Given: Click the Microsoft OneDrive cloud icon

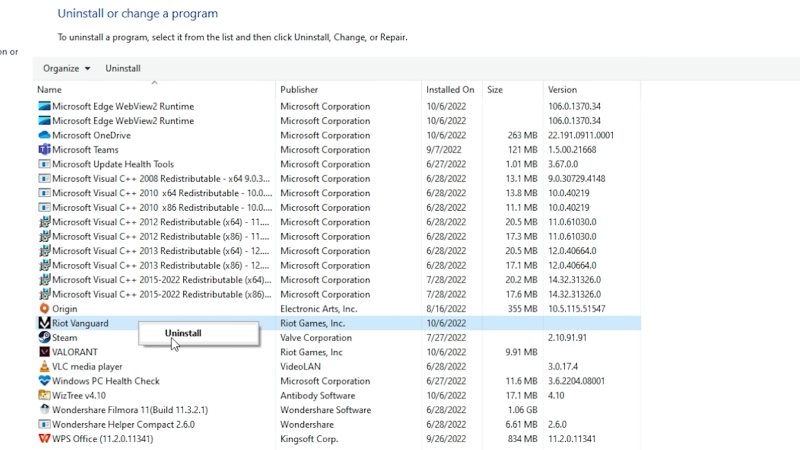Looking at the screenshot, I should click(x=44, y=135).
